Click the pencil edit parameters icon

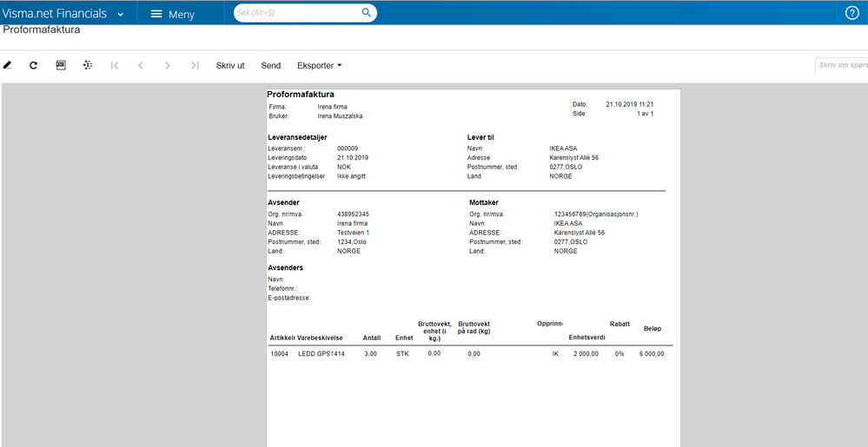[7, 65]
